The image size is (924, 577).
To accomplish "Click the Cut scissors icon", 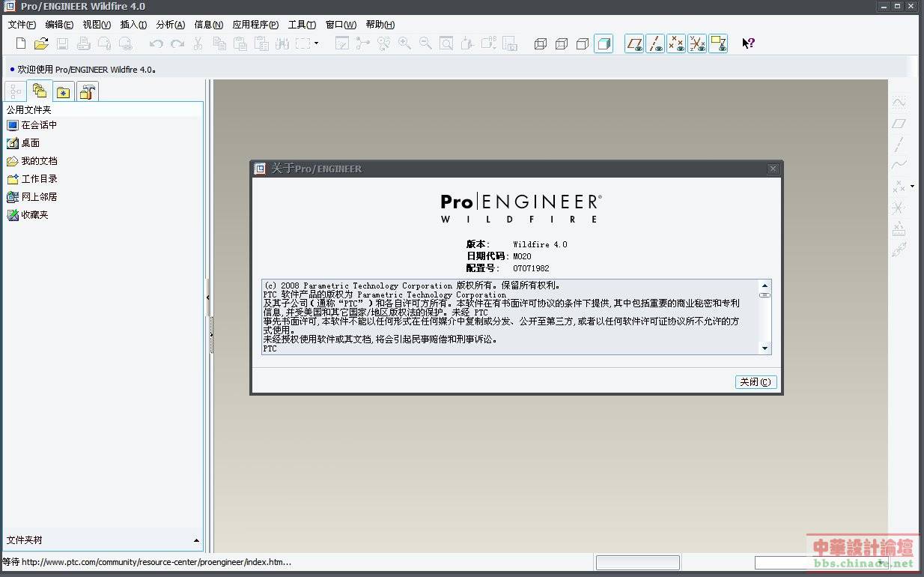I will 198,43.
